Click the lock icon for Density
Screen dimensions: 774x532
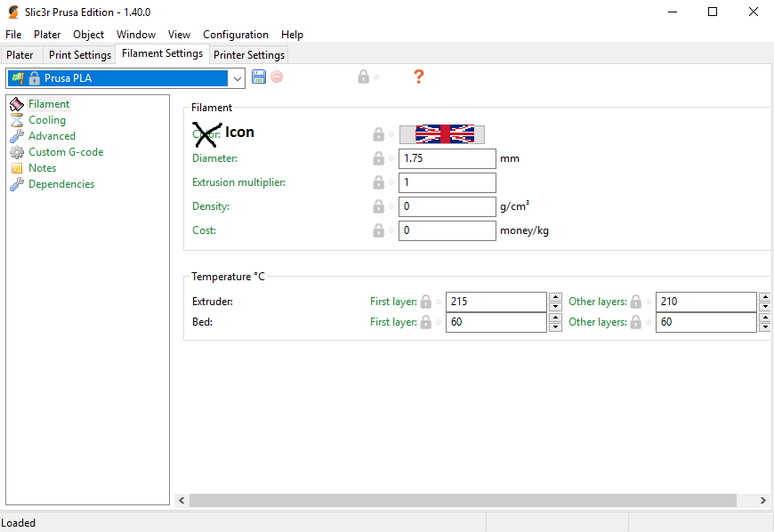379,206
